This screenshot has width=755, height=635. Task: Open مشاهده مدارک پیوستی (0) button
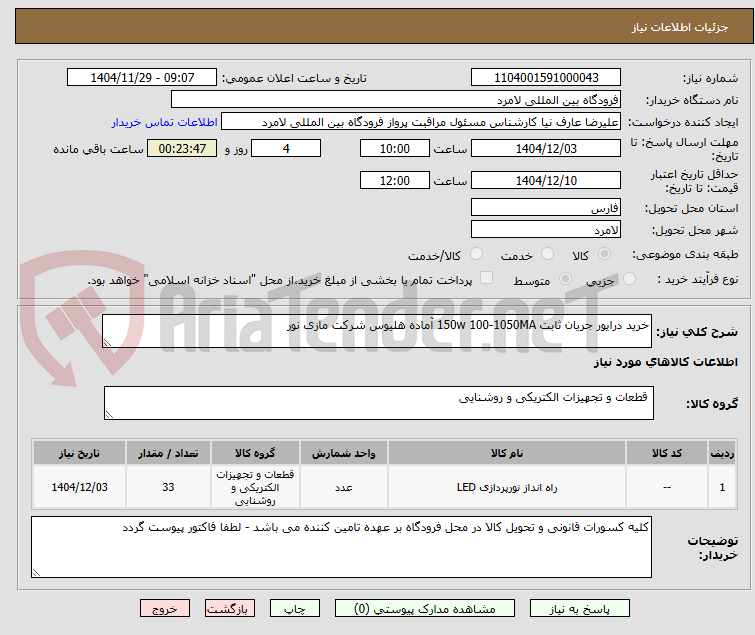tap(425, 609)
